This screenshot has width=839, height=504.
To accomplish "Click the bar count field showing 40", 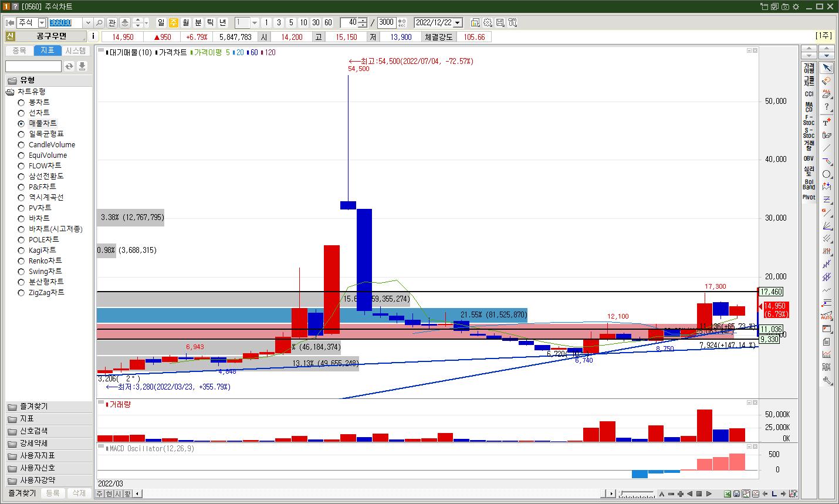I will [349, 22].
